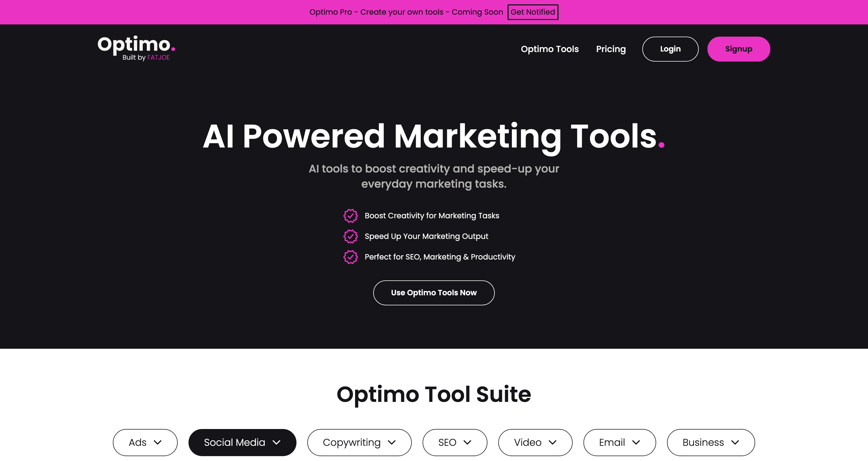Image resolution: width=868 pixels, height=461 pixels.
Task: Click 'AI tools to boost creativity' subheading
Action: tap(434, 176)
